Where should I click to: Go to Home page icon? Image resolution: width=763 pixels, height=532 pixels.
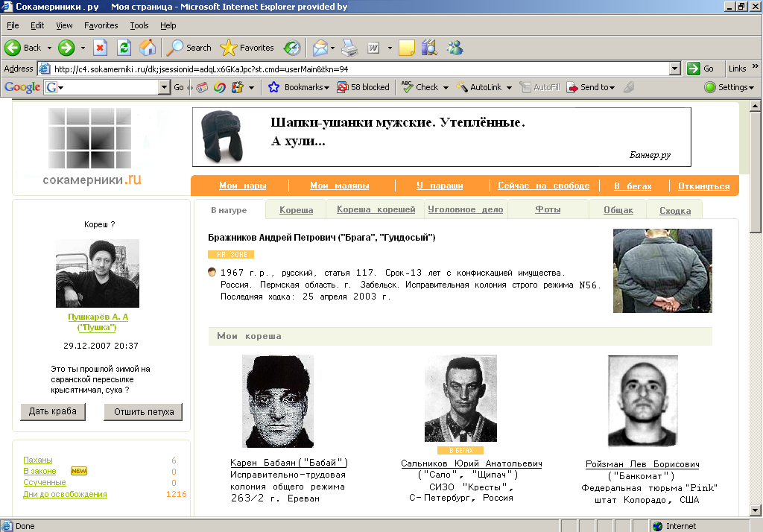pos(148,48)
